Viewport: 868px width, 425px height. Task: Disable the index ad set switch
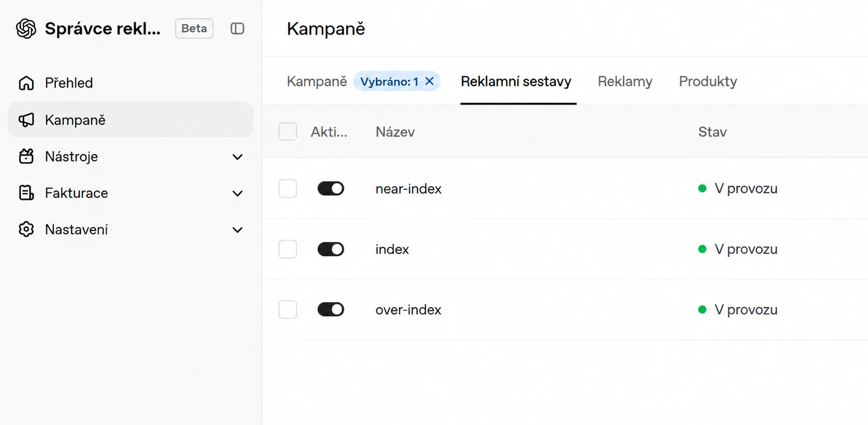click(x=331, y=249)
